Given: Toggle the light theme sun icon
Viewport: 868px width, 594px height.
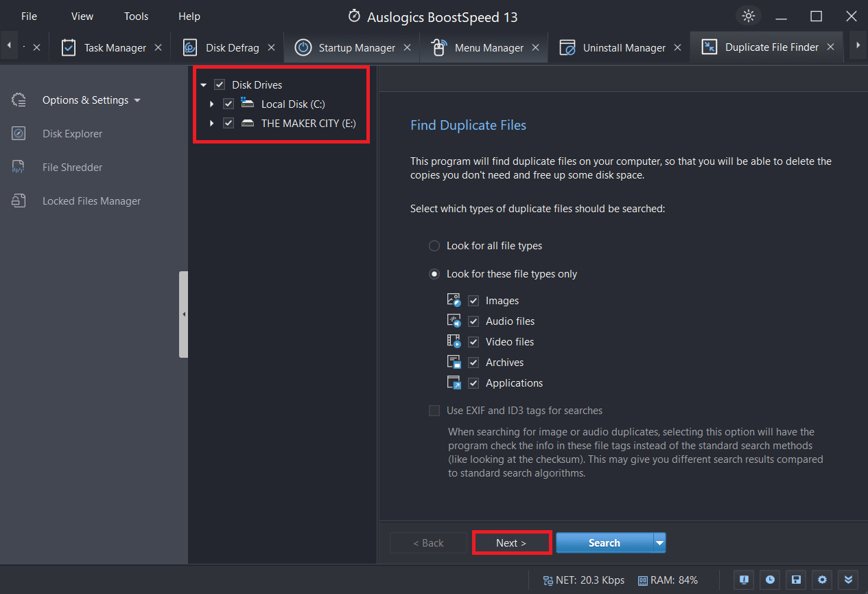Looking at the screenshot, I should [x=748, y=16].
